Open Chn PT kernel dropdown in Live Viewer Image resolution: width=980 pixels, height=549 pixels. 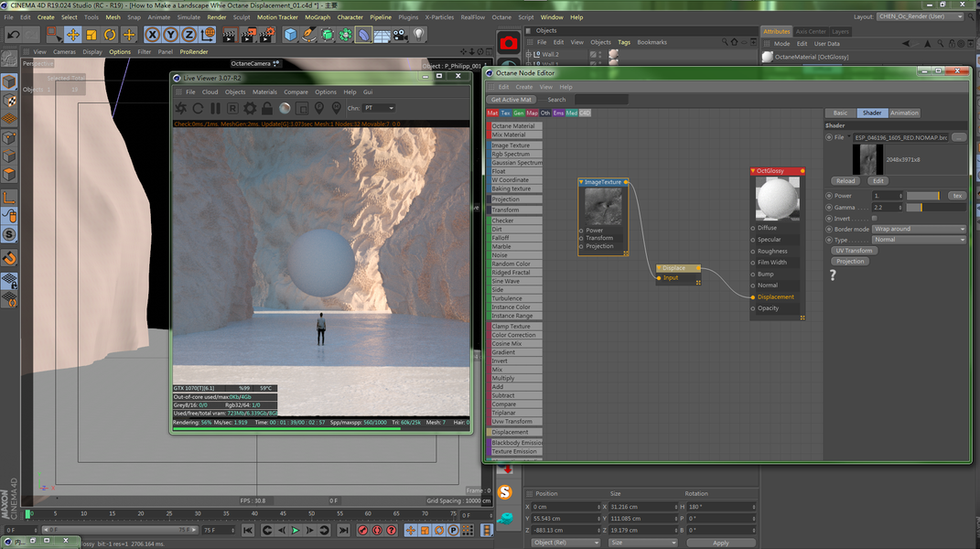tap(380, 108)
